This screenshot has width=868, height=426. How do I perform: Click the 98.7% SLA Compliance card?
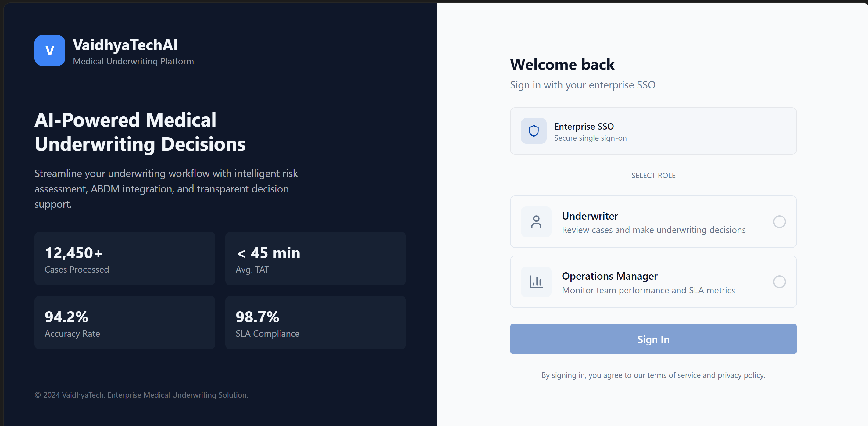click(x=315, y=323)
